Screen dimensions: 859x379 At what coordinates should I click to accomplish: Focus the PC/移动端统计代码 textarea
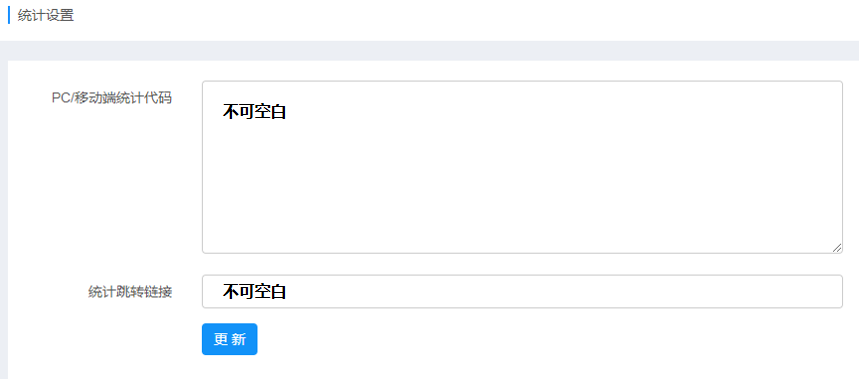pyautogui.click(x=522, y=167)
